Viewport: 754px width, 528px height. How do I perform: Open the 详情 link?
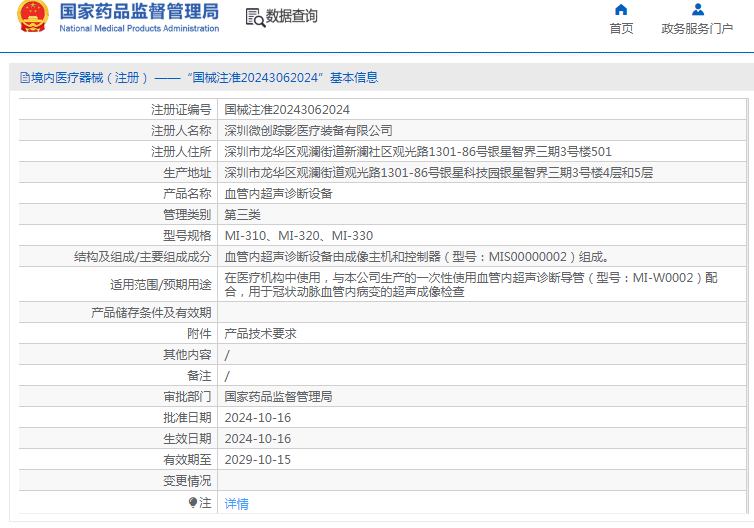pos(237,503)
